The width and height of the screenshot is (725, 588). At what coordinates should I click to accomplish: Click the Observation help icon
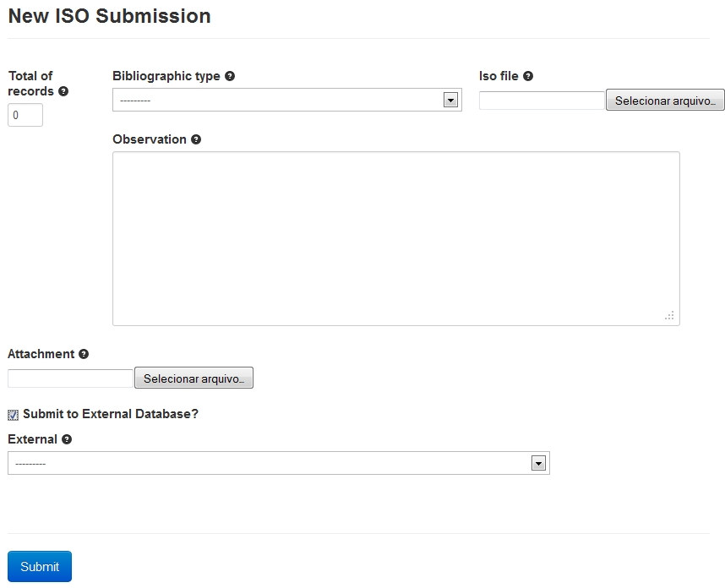tap(196, 139)
